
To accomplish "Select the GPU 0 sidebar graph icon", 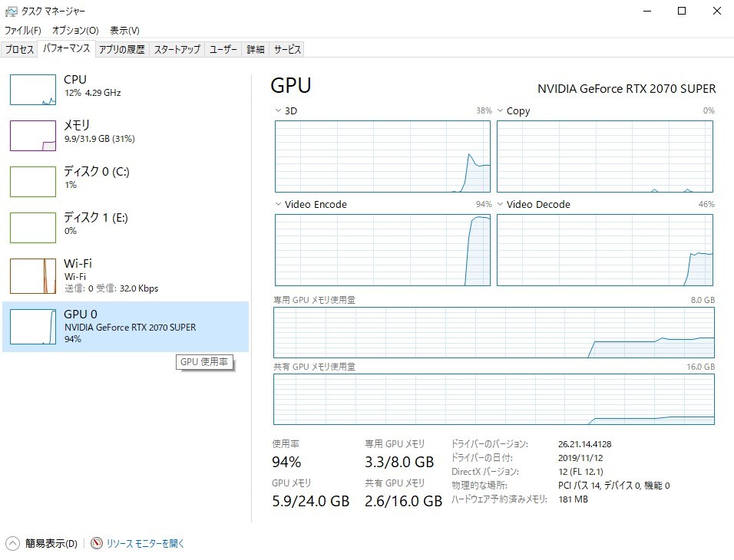I will click(33, 327).
